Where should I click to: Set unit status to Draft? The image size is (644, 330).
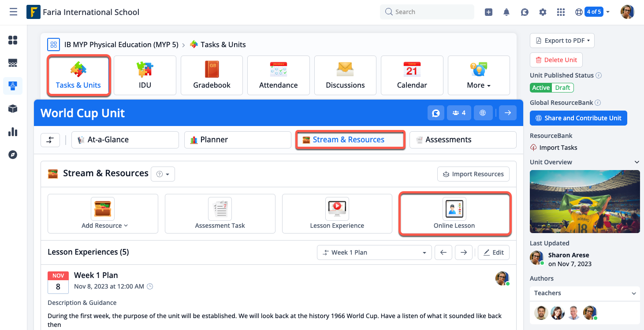click(562, 88)
